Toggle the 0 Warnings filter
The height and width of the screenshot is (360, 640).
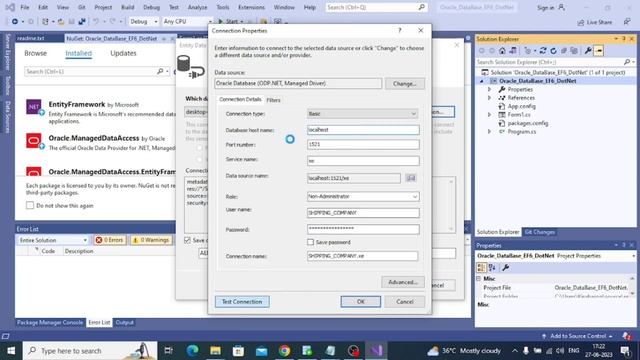tap(151, 240)
